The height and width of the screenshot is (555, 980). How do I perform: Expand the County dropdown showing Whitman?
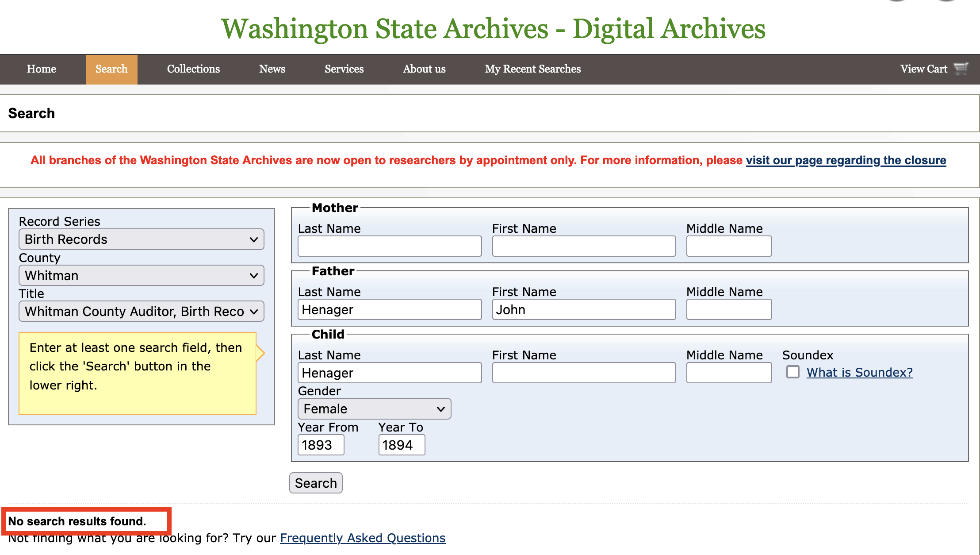[x=142, y=276]
